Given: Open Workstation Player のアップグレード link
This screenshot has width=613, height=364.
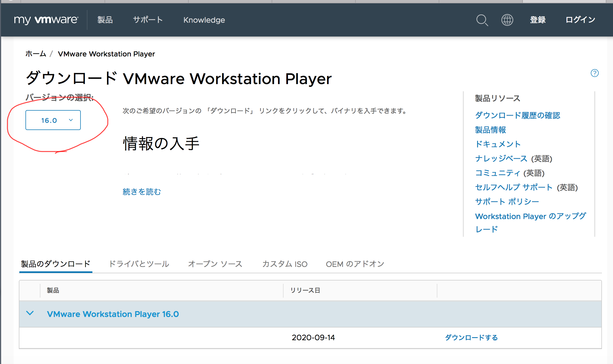Looking at the screenshot, I should pos(531,222).
